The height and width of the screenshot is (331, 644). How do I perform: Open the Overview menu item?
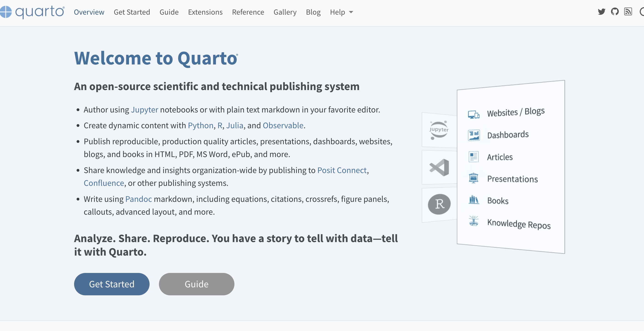point(89,12)
